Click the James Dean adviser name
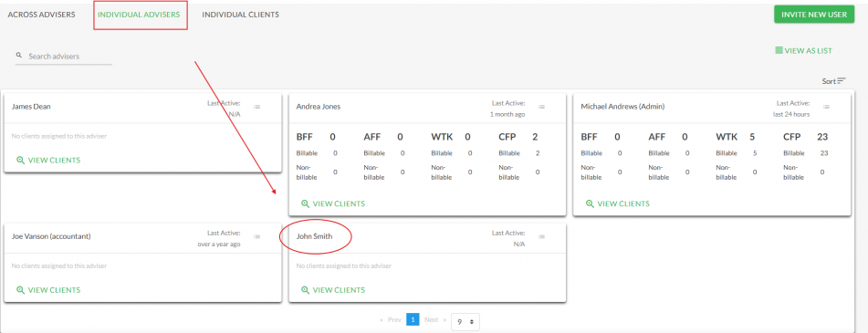This screenshot has width=868, height=333. [x=31, y=106]
